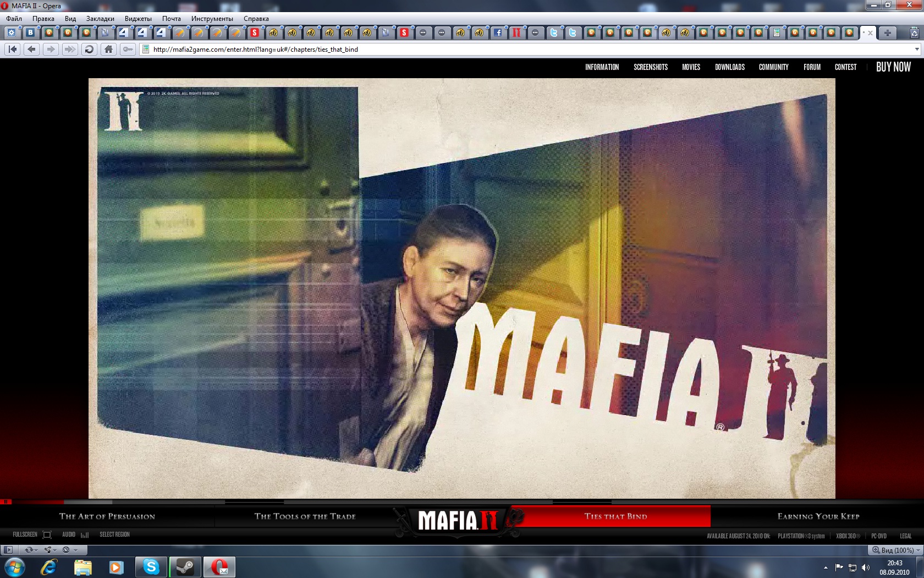
Task: Click the Rewind navigation button
Action: pyautogui.click(x=13, y=50)
